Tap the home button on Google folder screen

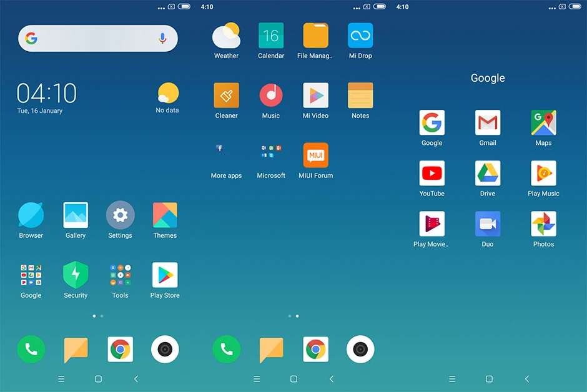pyautogui.click(x=489, y=379)
